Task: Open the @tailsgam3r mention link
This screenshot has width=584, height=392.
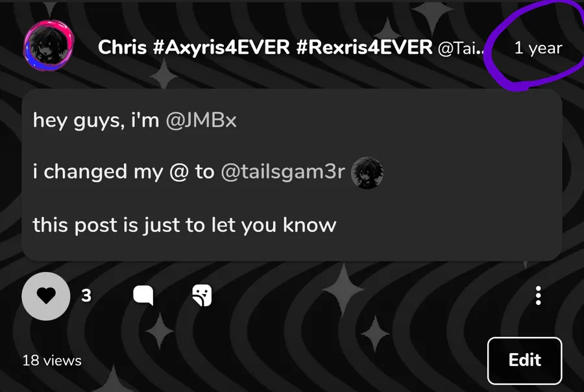Action: point(283,172)
